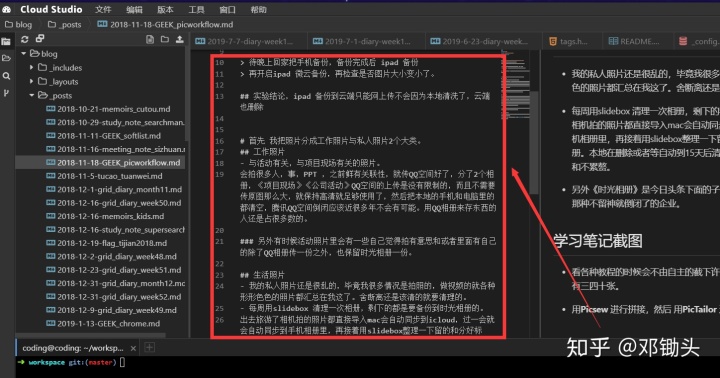Switch to the README tab
Screen dimensions: 720x378
[x=637, y=41]
